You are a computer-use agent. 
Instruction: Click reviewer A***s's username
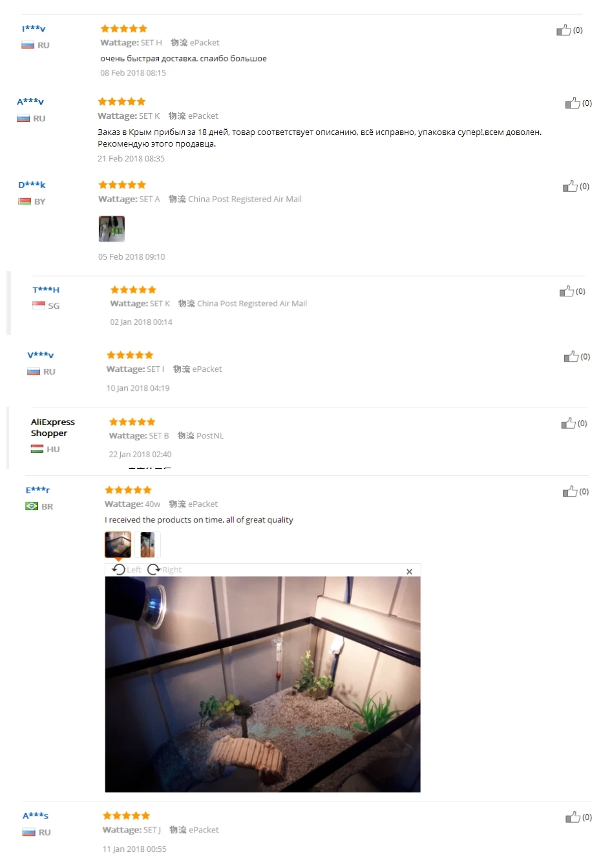tap(36, 816)
